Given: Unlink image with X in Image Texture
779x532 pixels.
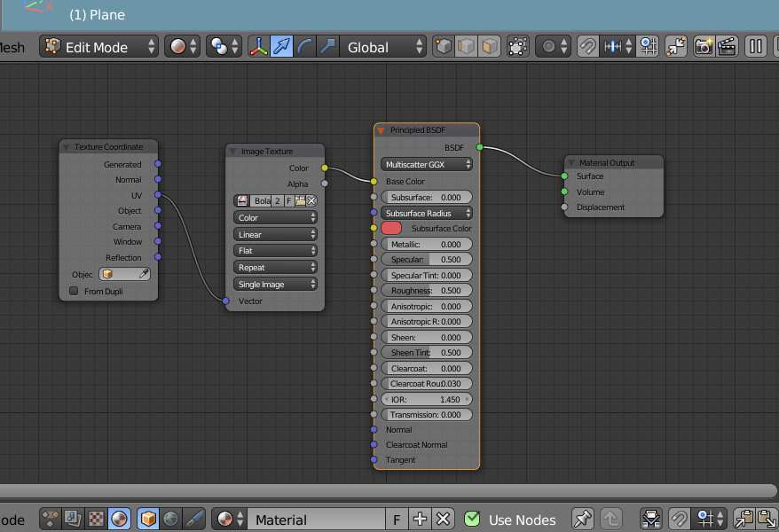Looking at the screenshot, I should click(311, 201).
